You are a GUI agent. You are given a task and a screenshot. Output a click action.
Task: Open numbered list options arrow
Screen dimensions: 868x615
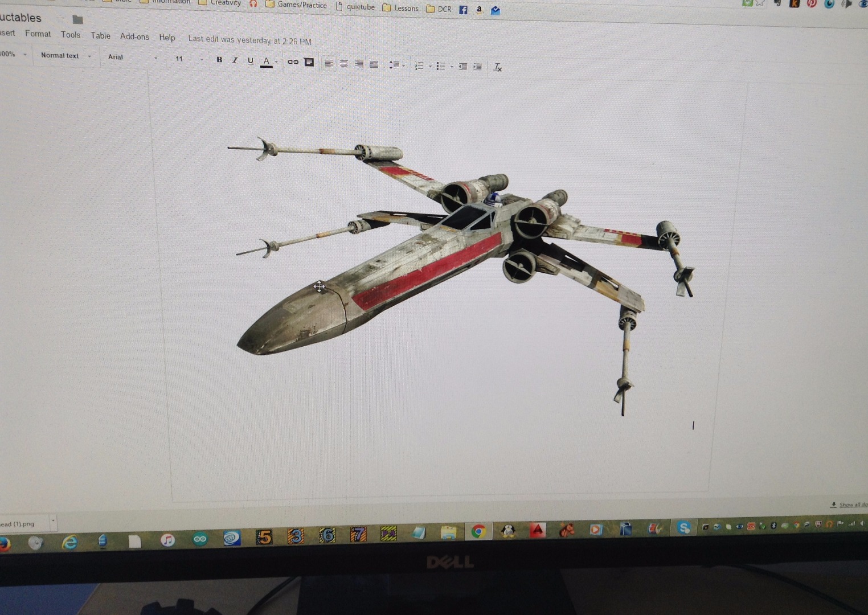430,67
